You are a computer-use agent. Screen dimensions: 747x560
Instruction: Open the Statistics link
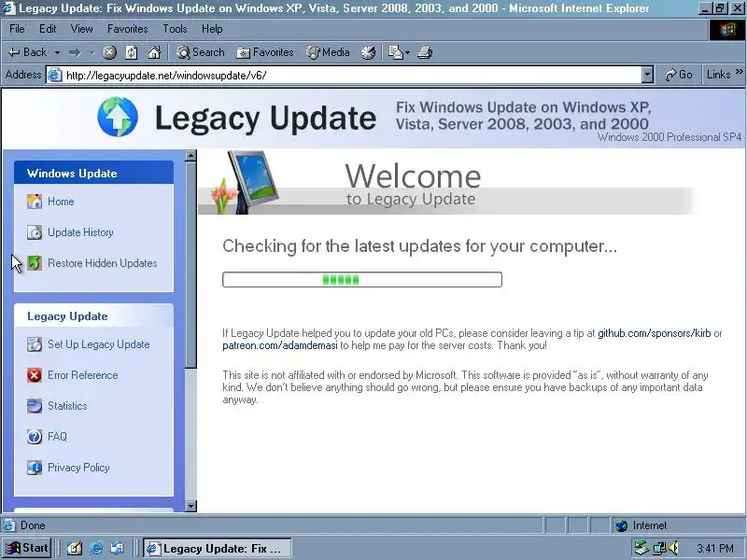pos(67,406)
